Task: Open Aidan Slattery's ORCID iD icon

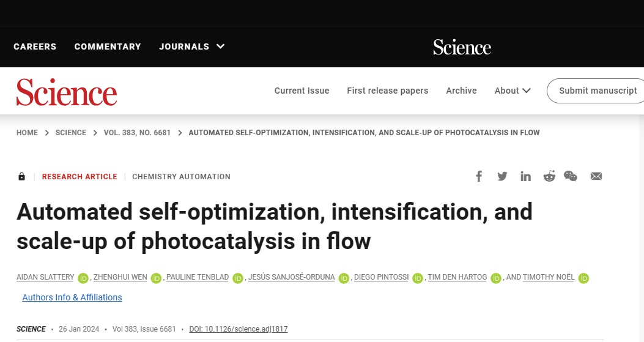Action: (83, 278)
